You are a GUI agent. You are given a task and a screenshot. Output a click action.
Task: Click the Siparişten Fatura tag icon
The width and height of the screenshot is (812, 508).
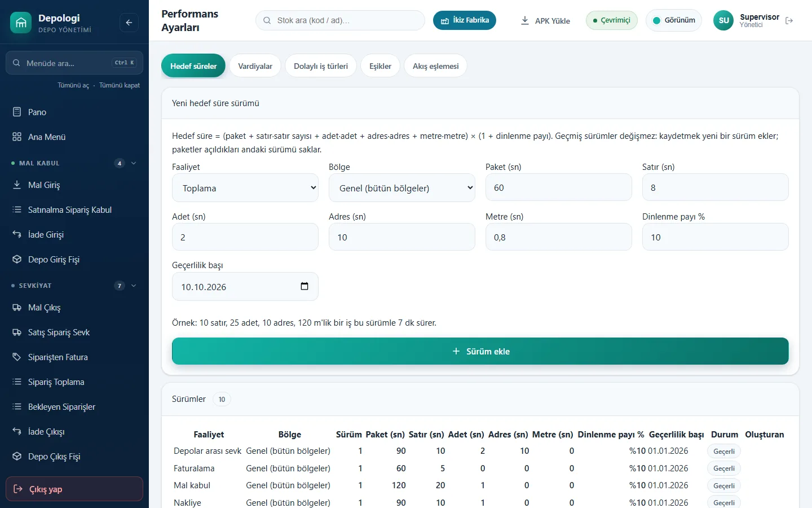[17, 357]
